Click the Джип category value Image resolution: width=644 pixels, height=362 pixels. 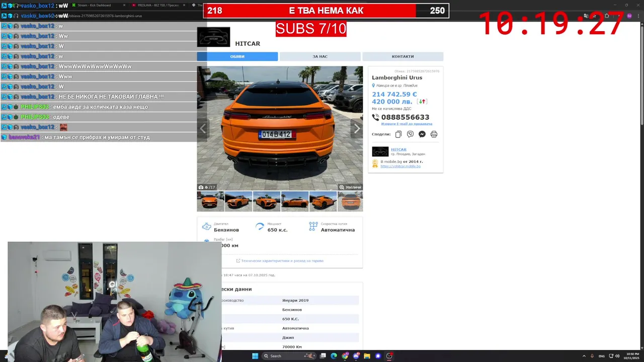(288, 337)
